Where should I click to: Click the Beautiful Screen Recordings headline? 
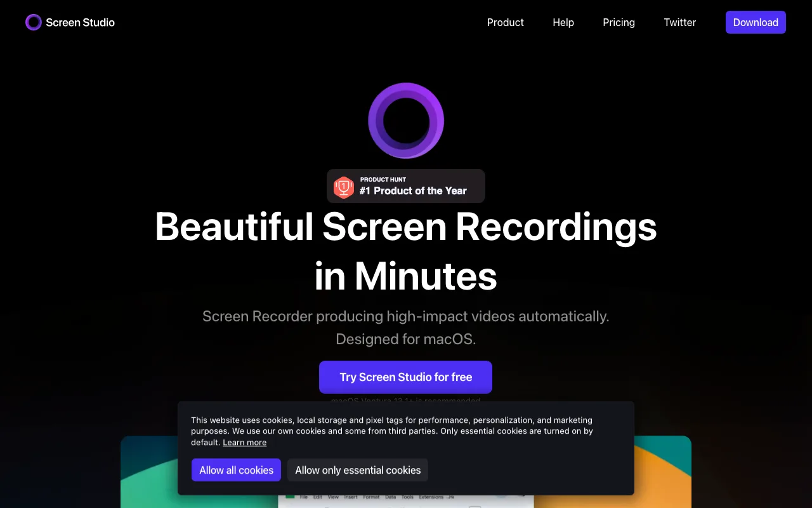tap(406, 227)
